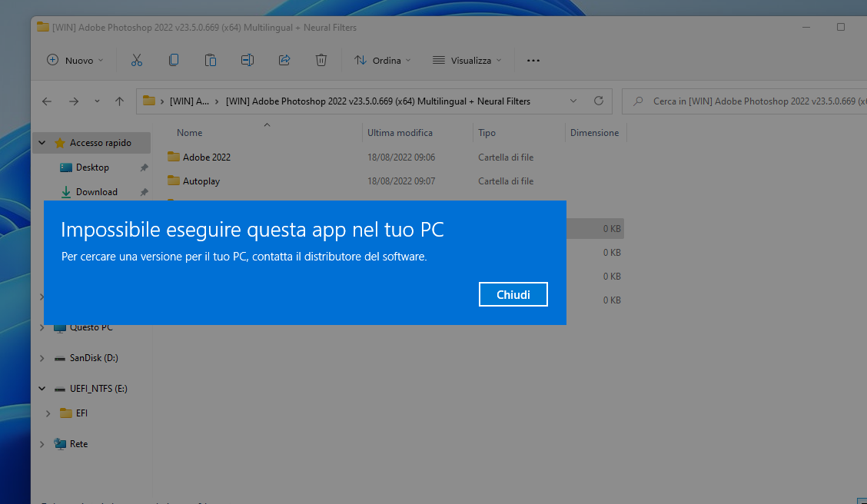
Task: Click the pin icon beside Download
Action: click(x=144, y=192)
